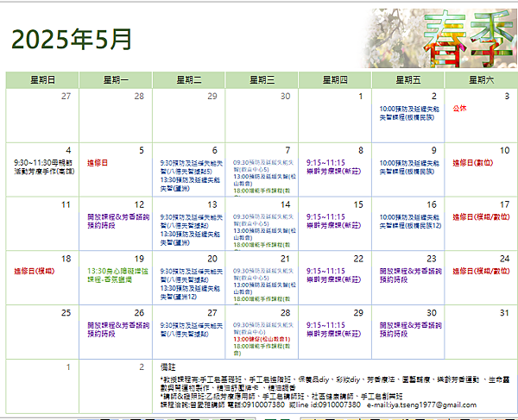Open the 13:00 松山教會 class on May 14
518x420 pixels.
click(265, 235)
